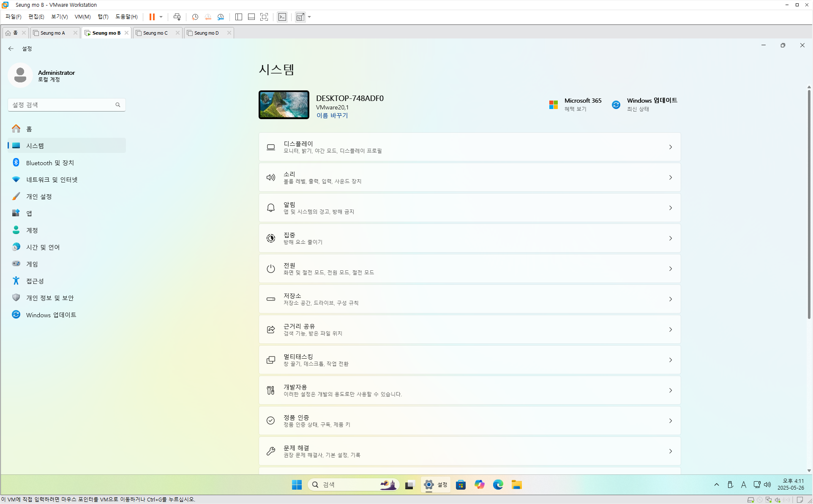Open Microsoft Store in the taskbar
This screenshot has width=813, height=504.
(x=461, y=485)
